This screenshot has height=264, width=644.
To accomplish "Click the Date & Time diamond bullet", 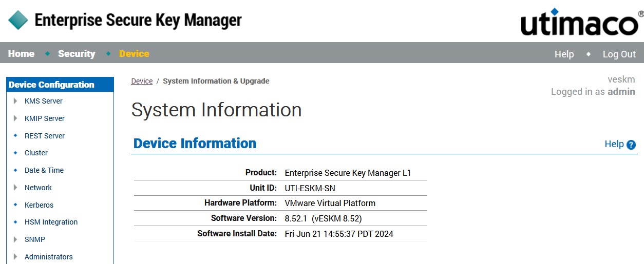I will [x=15, y=170].
